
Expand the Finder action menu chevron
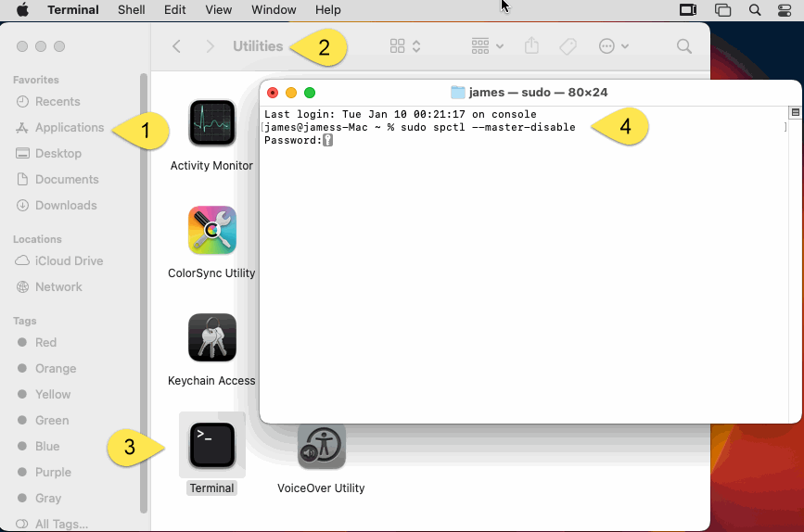625,46
